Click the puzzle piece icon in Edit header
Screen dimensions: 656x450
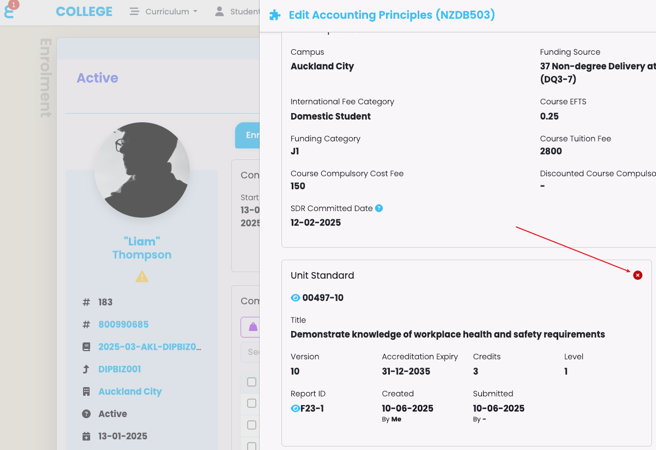pyautogui.click(x=275, y=15)
